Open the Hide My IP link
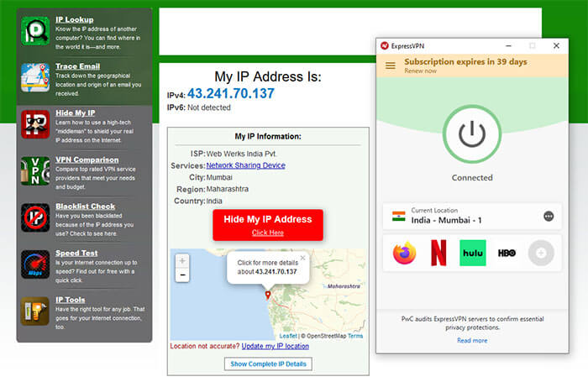The image size is (588, 382). pos(76,113)
